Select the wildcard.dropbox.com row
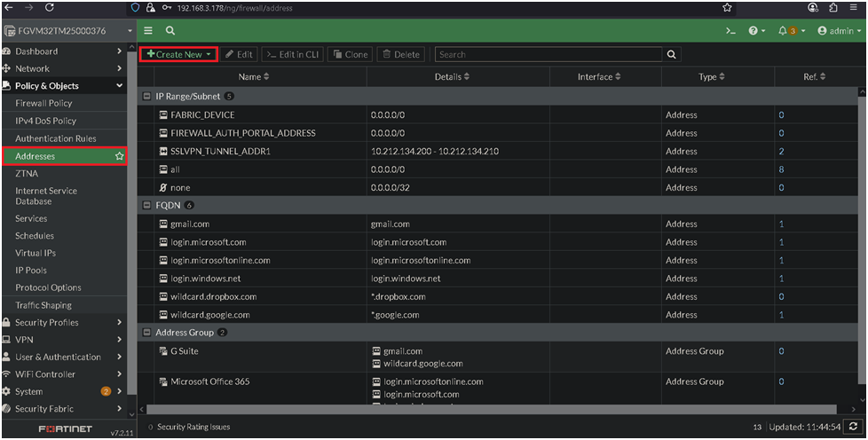 tap(497, 296)
